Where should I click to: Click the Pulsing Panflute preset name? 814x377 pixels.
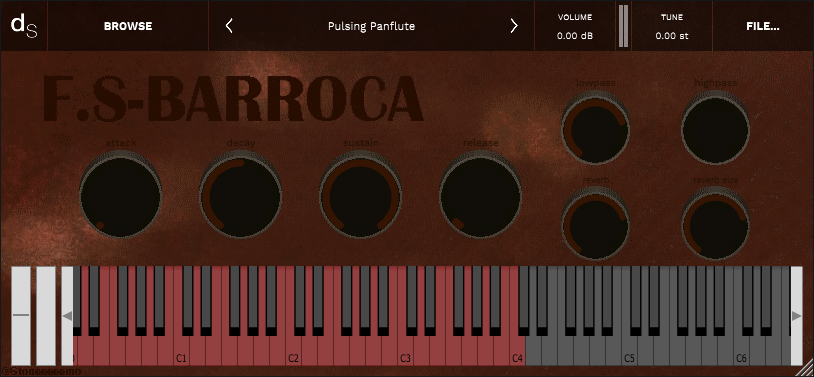tap(371, 26)
